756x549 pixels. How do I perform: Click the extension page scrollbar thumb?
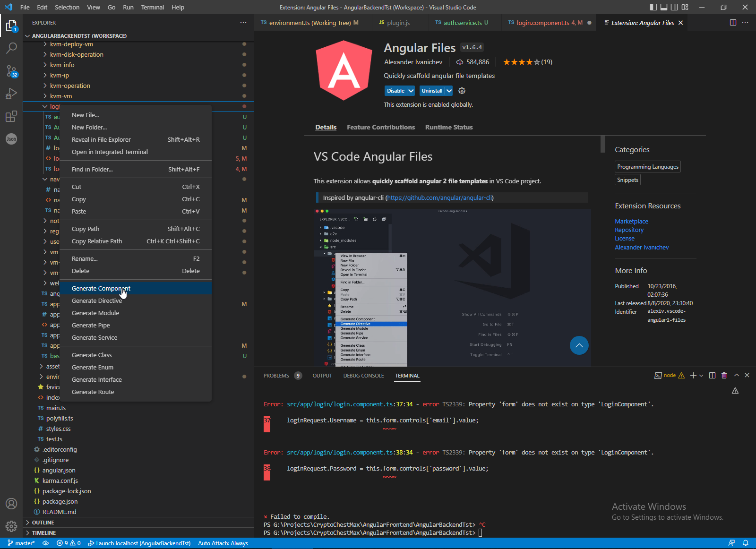point(603,144)
